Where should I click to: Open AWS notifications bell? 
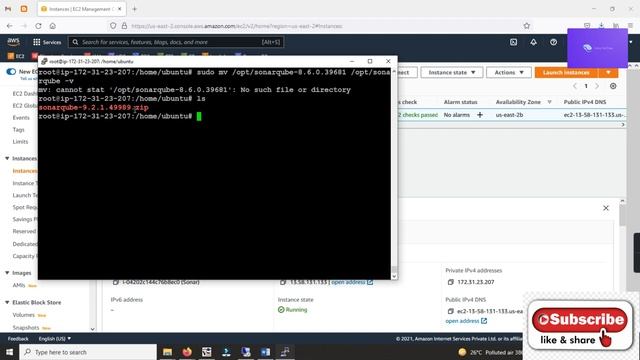point(533,42)
